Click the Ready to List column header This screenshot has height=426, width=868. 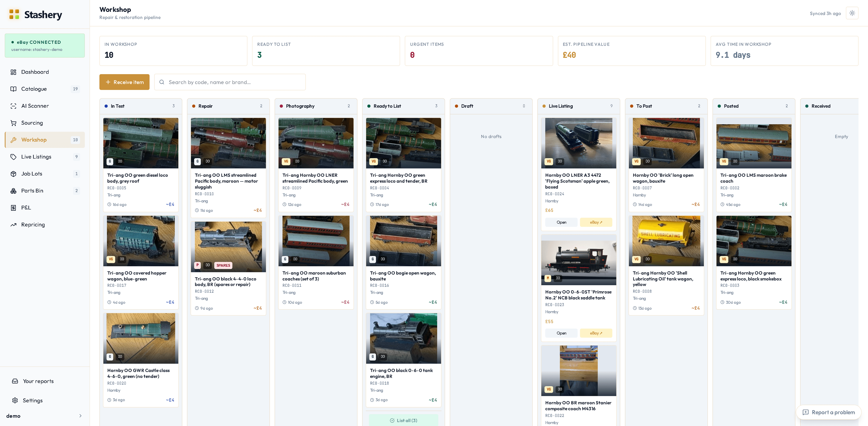pos(404,106)
